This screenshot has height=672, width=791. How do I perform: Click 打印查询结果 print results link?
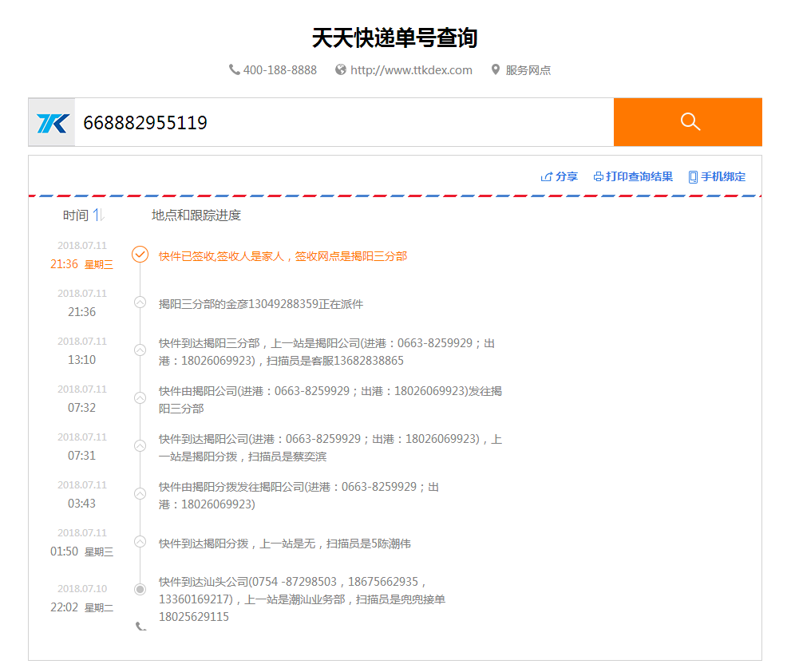(x=639, y=176)
